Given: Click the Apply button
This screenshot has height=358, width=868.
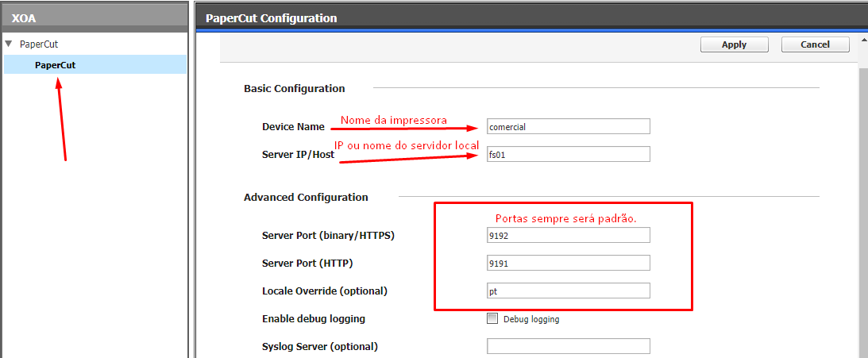Looking at the screenshot, I should [734, 44].
